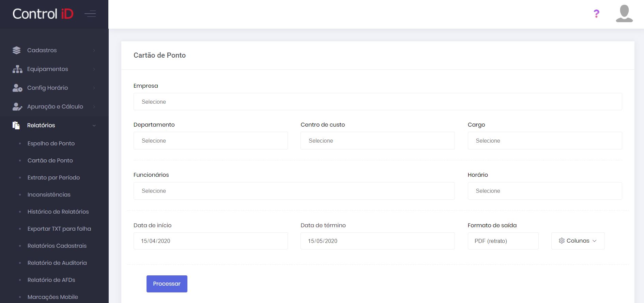Open Inconsistências report
The height and width of the screenshot is (303, 644).
[49, 194]
